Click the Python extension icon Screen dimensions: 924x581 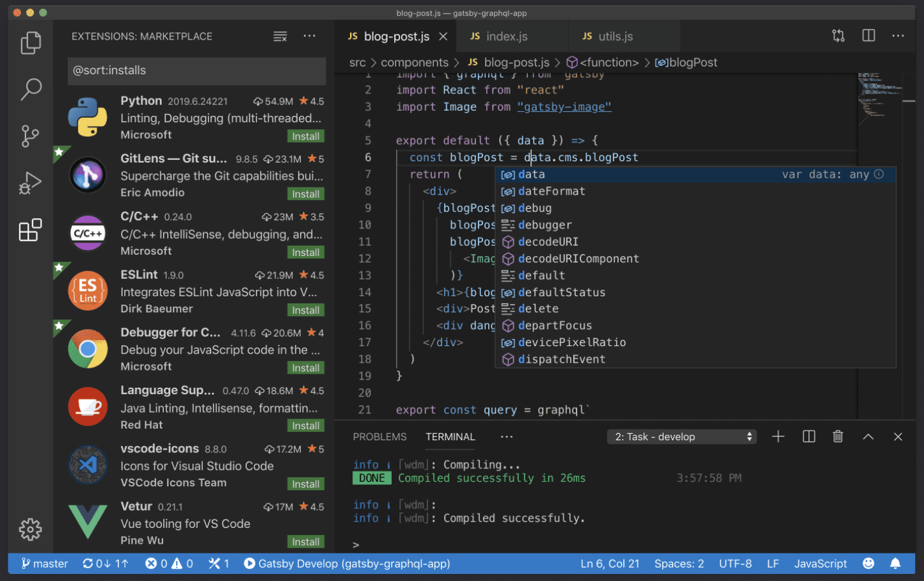[88, 117]
